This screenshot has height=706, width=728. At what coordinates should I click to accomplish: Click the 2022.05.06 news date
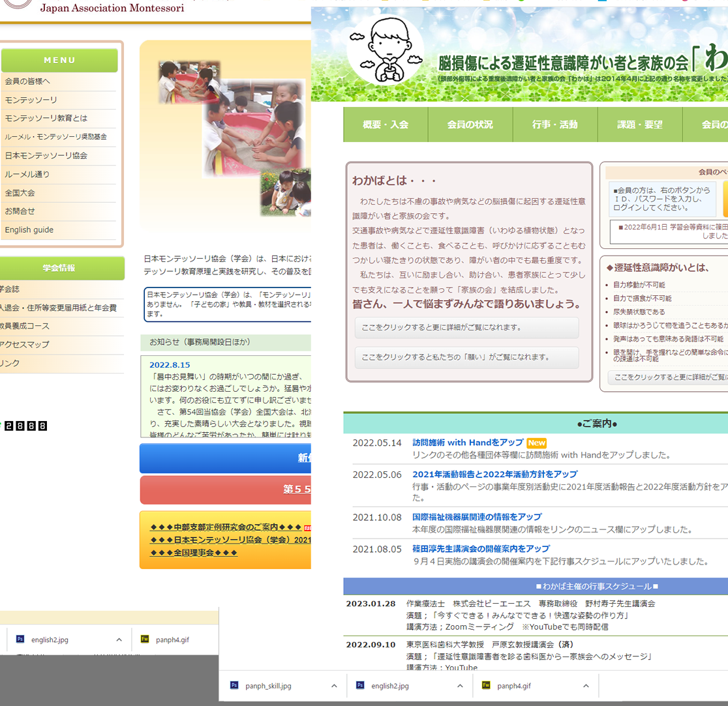click(377, 475)
